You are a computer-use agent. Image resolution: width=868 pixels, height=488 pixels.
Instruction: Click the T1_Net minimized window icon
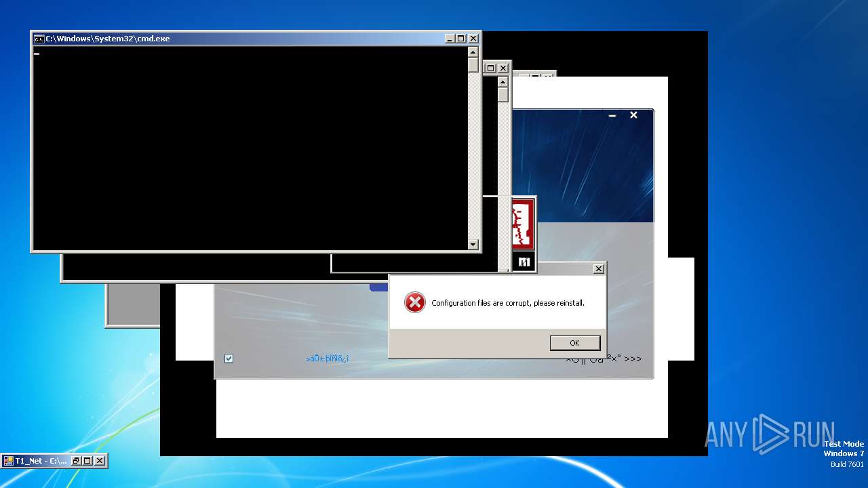point(9,461)
